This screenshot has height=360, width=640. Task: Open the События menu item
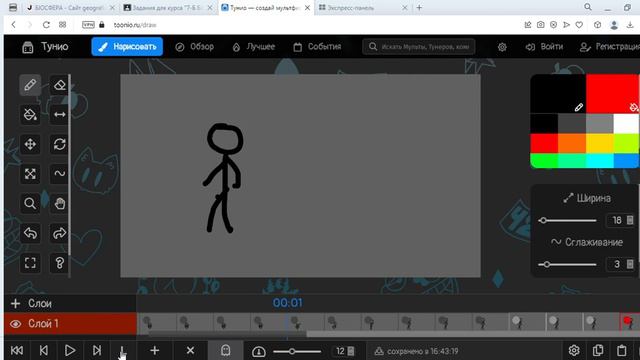(317, 47)
